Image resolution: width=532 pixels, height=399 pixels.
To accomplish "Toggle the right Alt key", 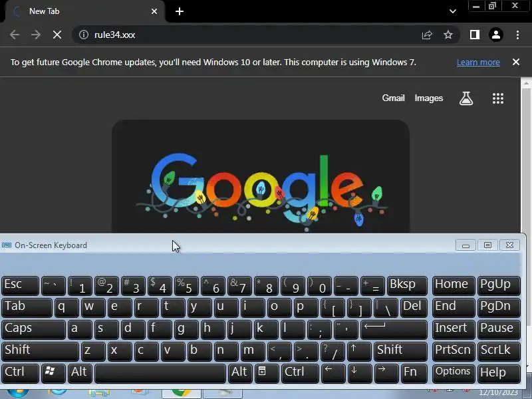I will (x=240, y=373).
